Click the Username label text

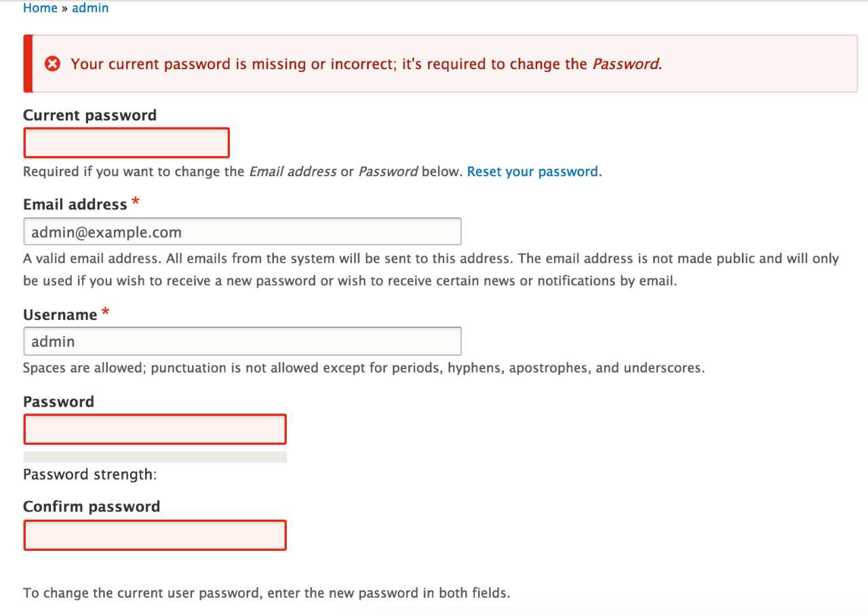point(60,315)
